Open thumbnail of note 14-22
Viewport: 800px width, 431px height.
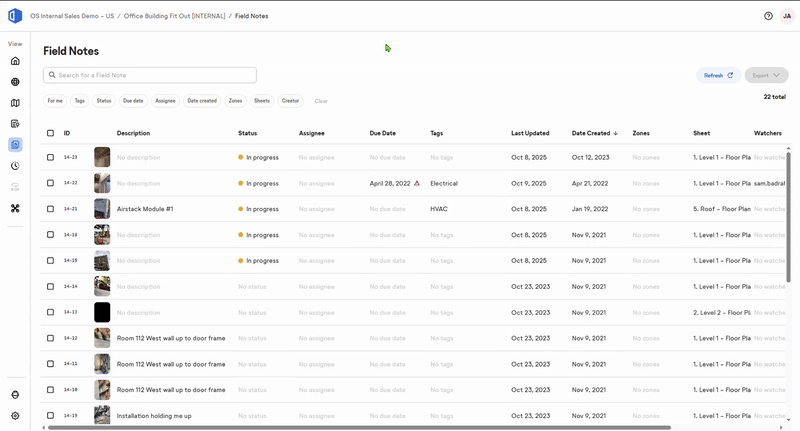pos(102,183)
